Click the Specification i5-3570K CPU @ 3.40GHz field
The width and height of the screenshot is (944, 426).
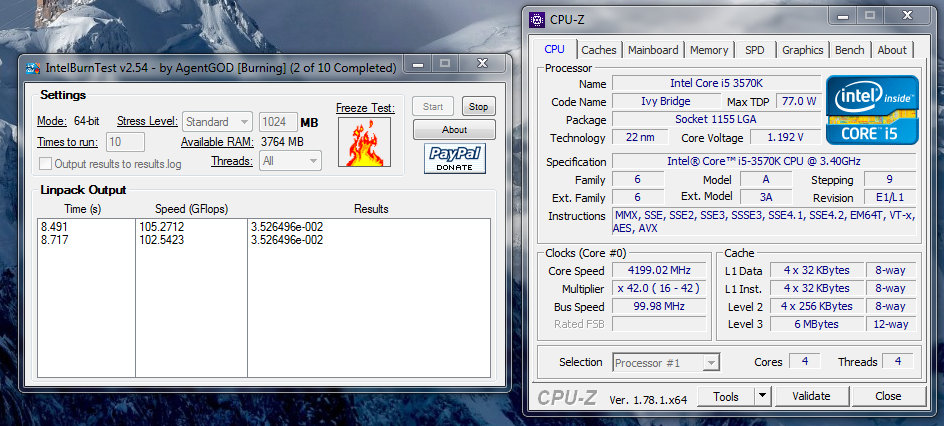pyautogui.click(x=764, y=161)
